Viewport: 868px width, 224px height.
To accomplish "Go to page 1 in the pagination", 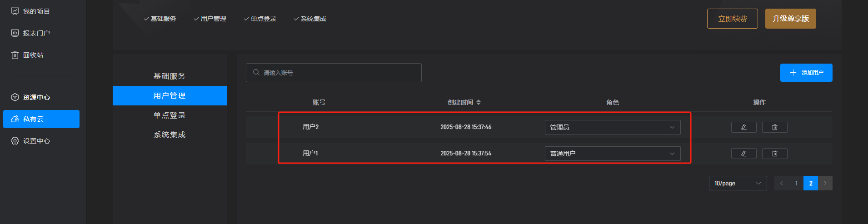I will point(796,183).
